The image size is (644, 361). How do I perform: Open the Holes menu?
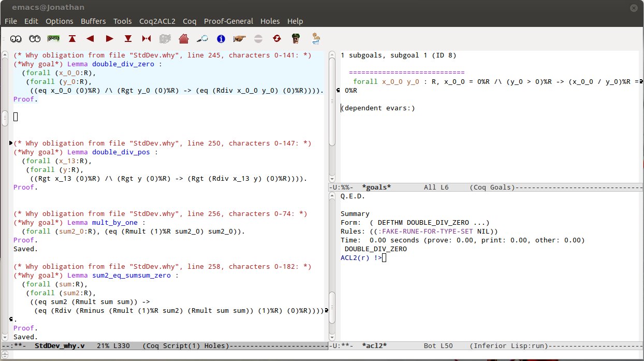click(x=270, y=21)
